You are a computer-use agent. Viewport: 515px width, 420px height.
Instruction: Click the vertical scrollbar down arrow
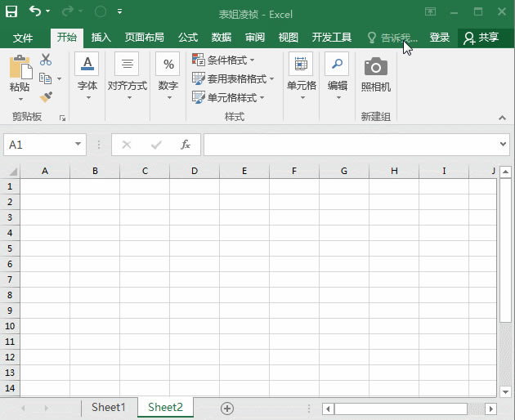pyautogui.click(x=505, y=391)
